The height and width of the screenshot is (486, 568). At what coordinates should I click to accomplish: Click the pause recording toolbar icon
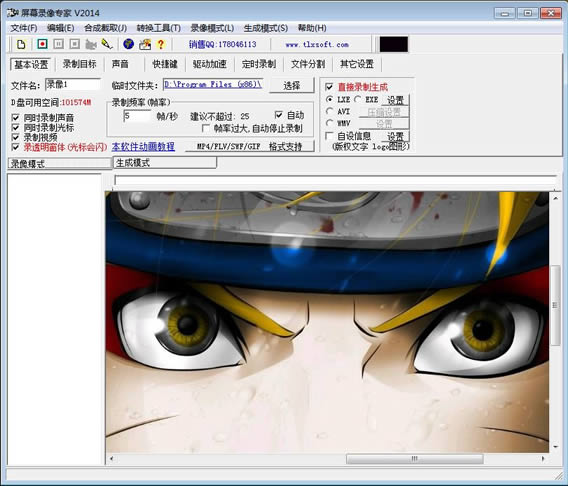[x=58, y=44]
